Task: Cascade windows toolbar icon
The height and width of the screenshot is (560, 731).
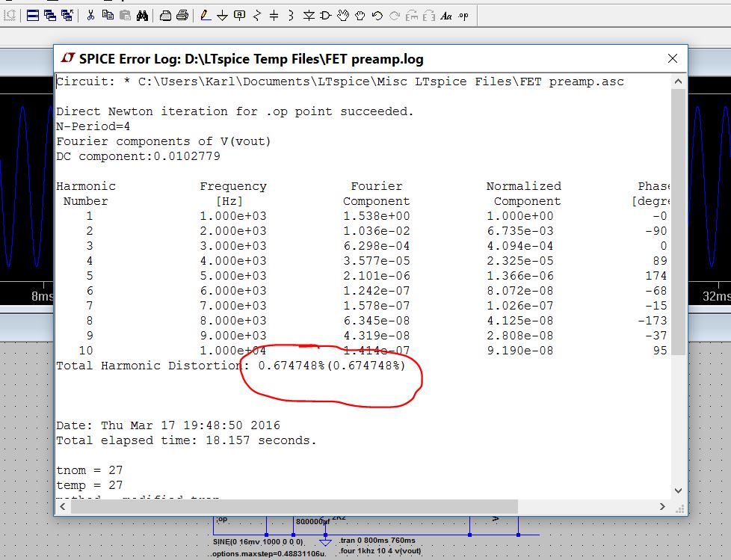Action: tap(50, 16)
